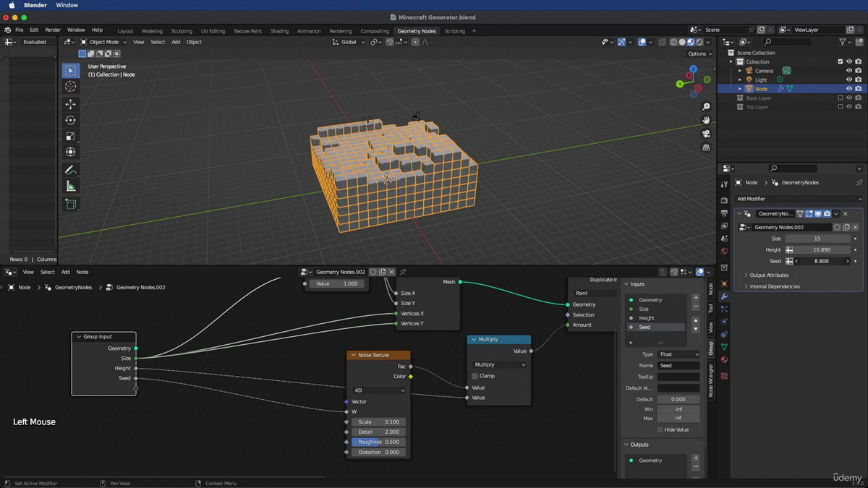Click the outliner search field

pyautogui.click(x=788, y=43)
